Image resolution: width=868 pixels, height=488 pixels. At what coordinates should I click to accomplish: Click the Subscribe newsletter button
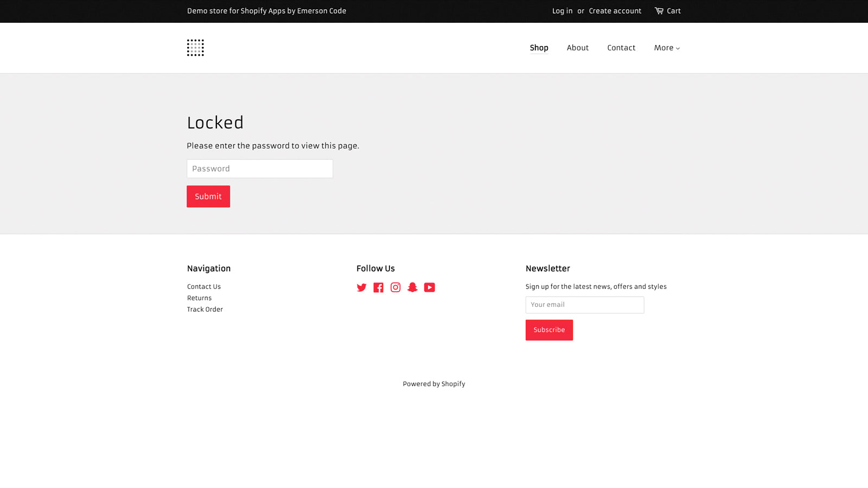click(549, 330)
